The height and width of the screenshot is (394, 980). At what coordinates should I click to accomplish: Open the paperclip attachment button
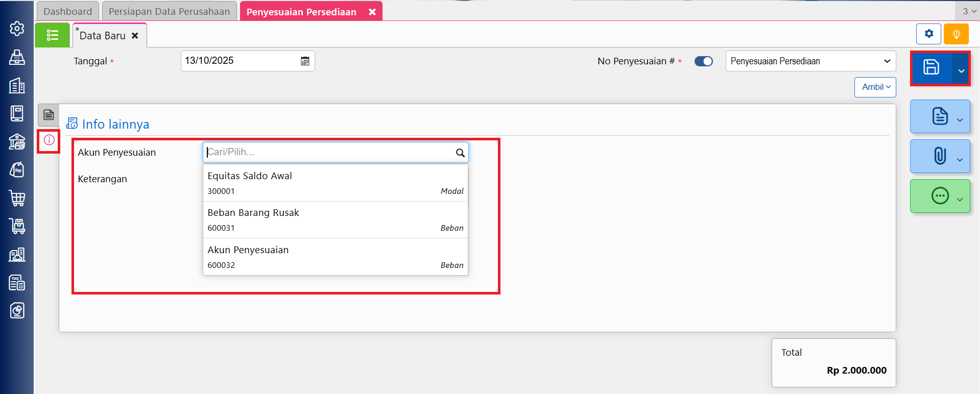940,156
